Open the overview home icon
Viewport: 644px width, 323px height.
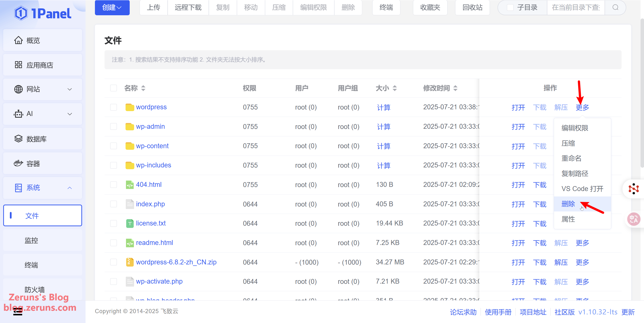[x=18, y=40]
